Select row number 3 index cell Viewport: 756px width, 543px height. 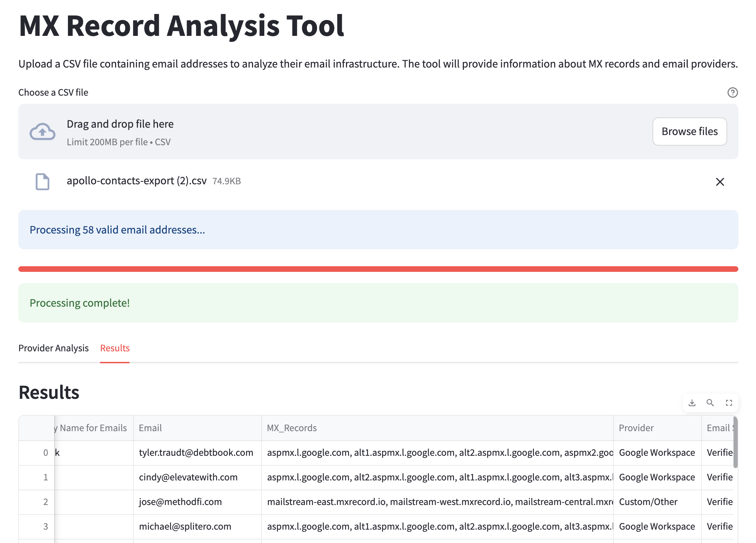tap(37, 526)
